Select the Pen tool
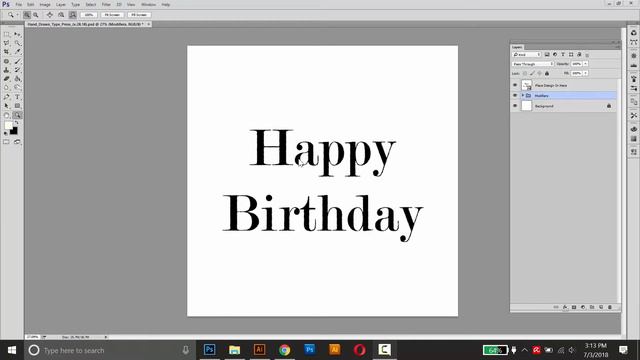The image size is (640, 360). 7,97
